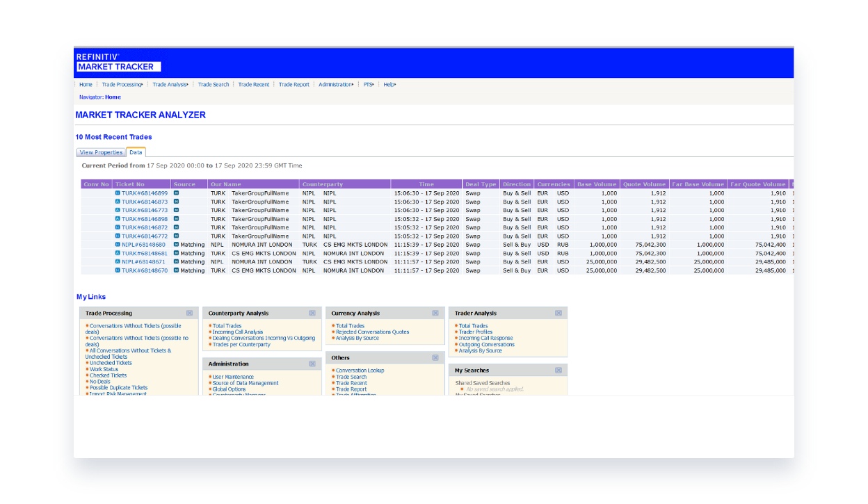Expand the PTS menu
Image resolution: width=868 pixels, height=504 pixels.
click(369, 85)
